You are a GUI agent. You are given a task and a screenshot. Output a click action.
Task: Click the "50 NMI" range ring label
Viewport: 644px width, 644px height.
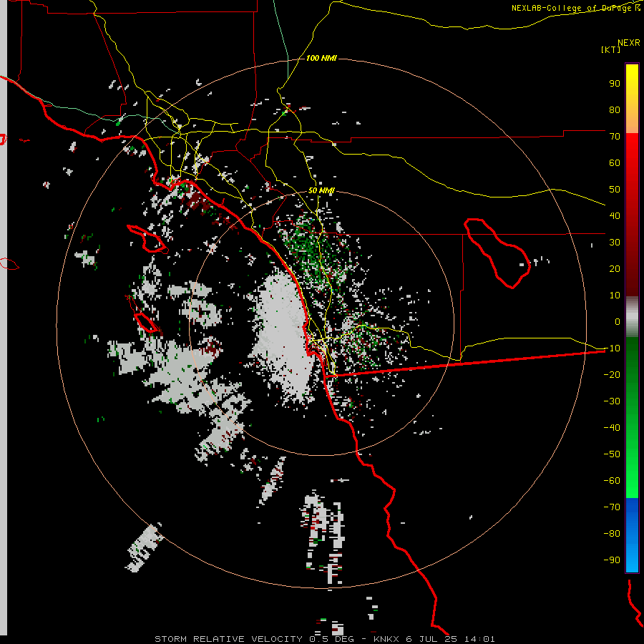[321, 190]
